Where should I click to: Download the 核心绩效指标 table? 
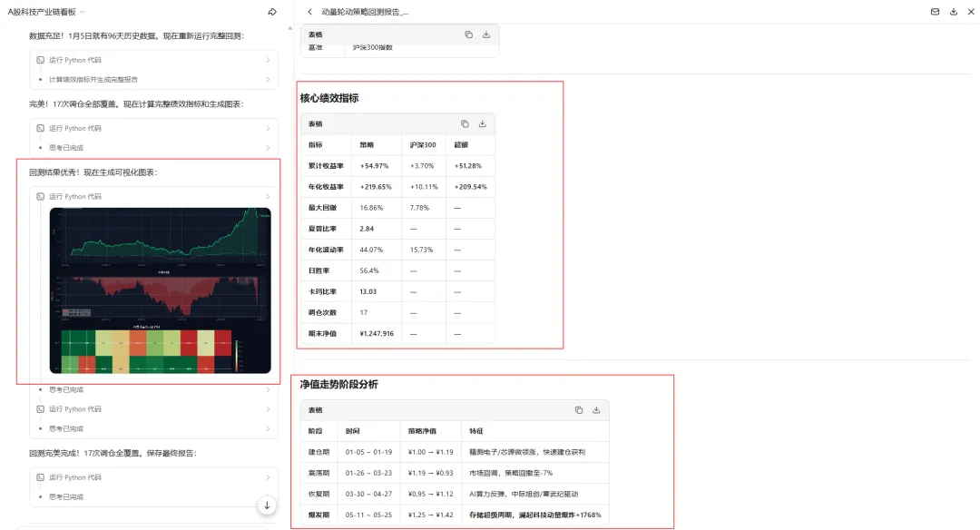point(483,123)
